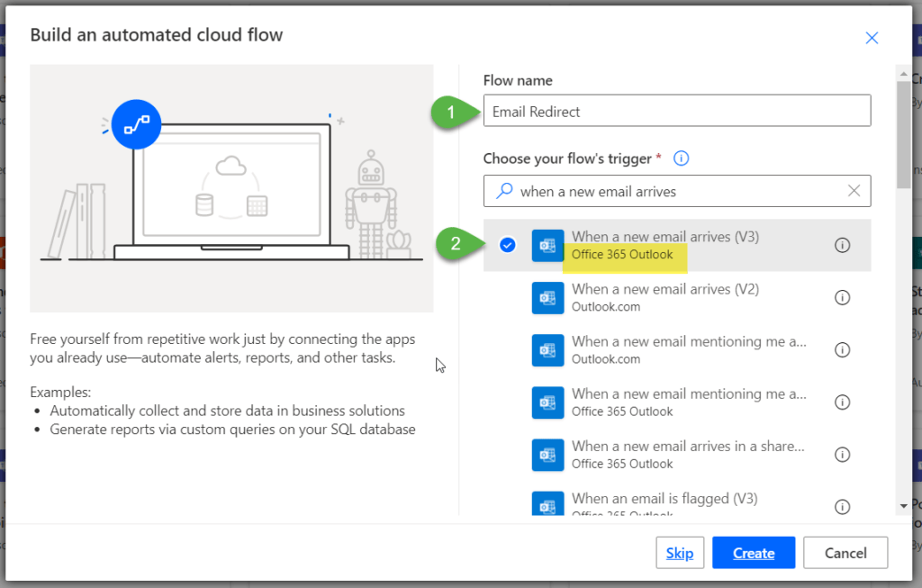Click Outlook.com 'new email mentioning me' trigger icon
Viewport: 922px width, 588px height.
pos(547,350)
